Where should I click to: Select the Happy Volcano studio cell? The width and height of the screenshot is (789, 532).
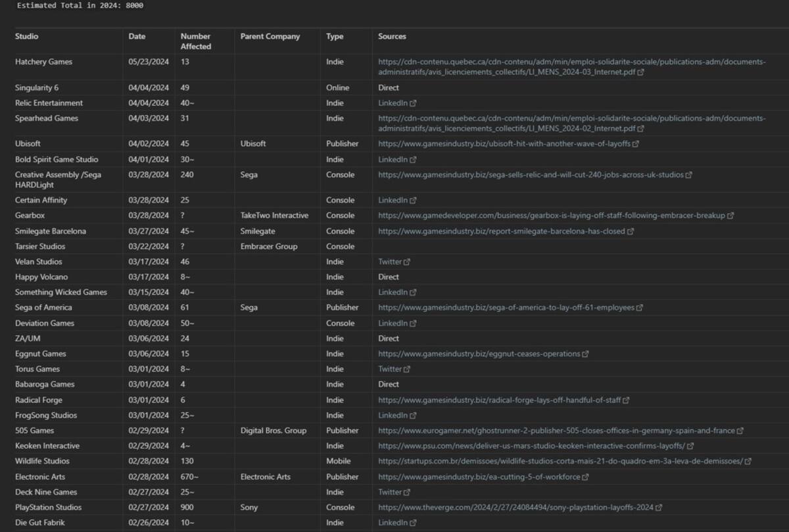41,278
